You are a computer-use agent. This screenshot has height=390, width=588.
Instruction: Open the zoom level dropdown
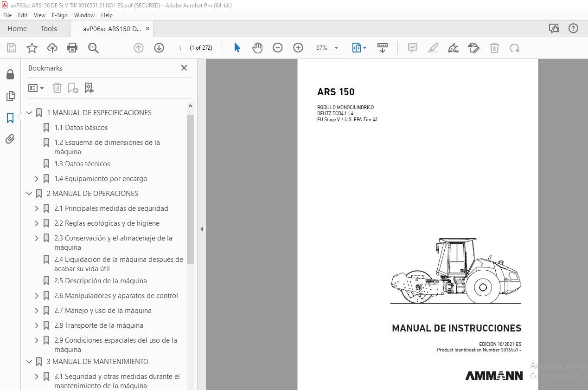coord(336,48)
